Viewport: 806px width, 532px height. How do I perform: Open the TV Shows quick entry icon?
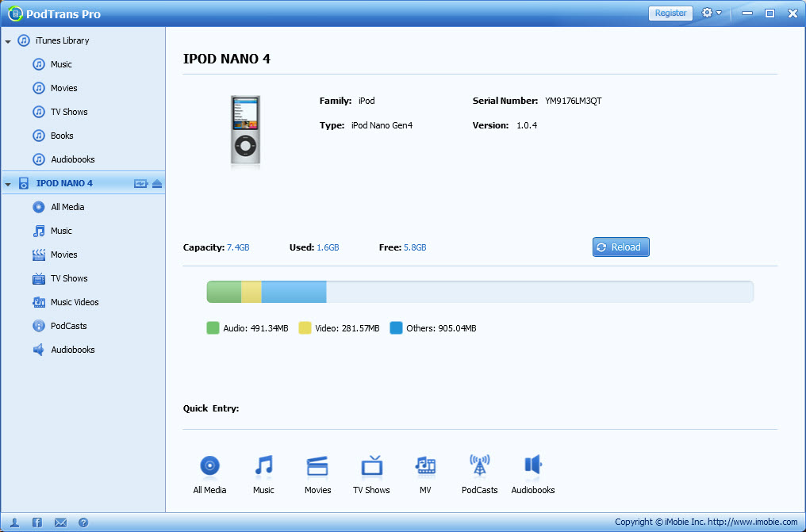point(371,466)
